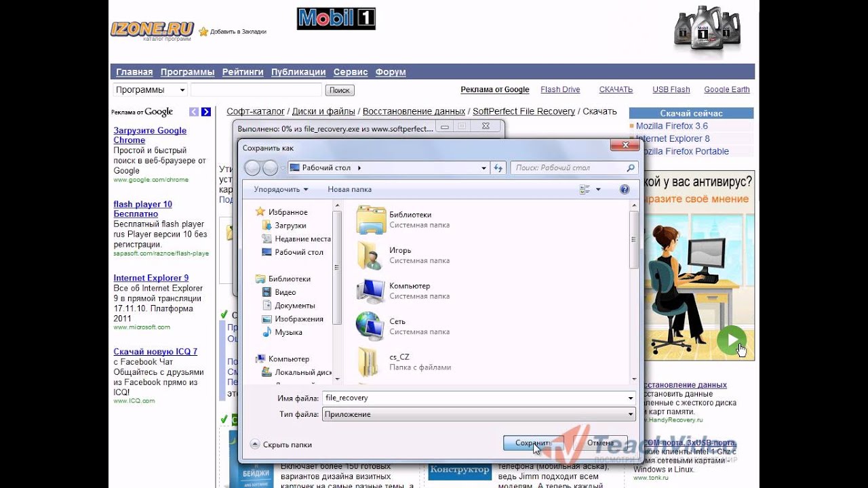Click the previous ad arrow next to Google
The width and height of the screenshot is (868, 488).
[194, 112]
